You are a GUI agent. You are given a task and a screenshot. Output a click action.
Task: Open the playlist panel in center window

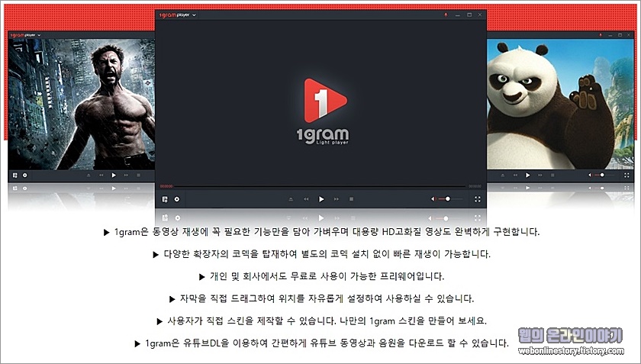(165, 199)
